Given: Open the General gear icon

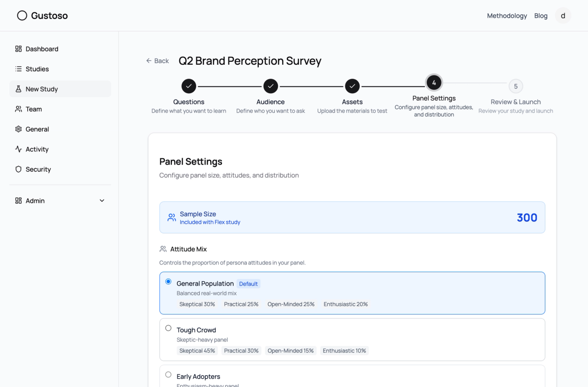Looking at the screenshot, I should click(x=19, y=129).
